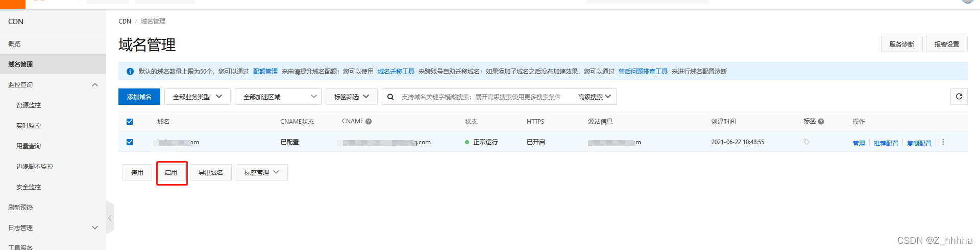Select 域名管理 in the sidebar

pyautogui.click(x=53, y=64)
